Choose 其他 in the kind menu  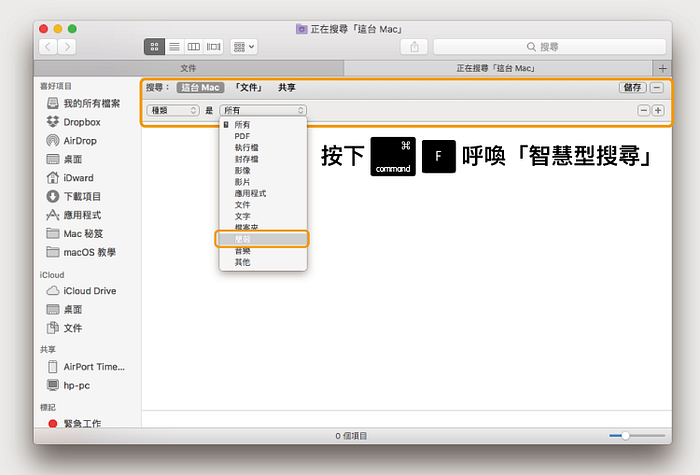point(263,262)
